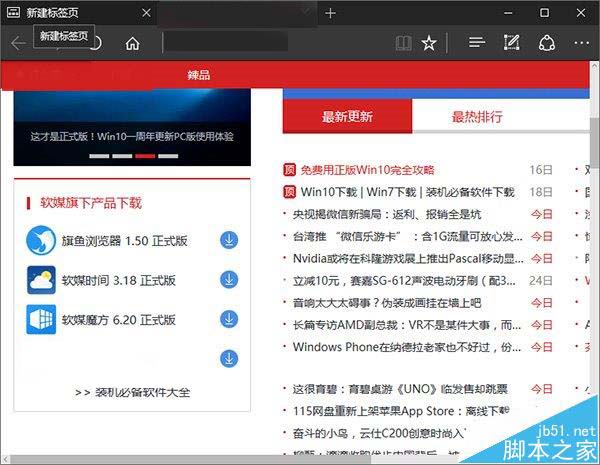Select the 新建标签页 browser tab
Screen dimensions: 600x465
(x=78, y=13)
